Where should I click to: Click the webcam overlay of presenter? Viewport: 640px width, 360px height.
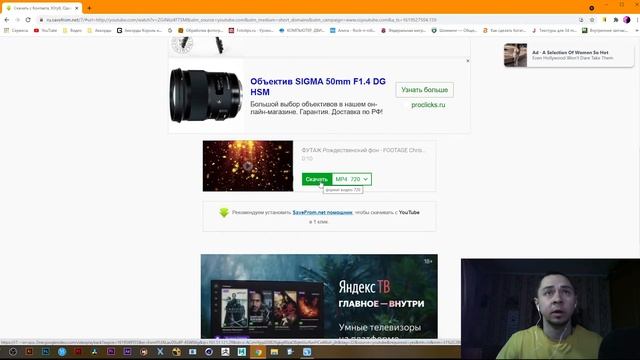tap(550, 309)
